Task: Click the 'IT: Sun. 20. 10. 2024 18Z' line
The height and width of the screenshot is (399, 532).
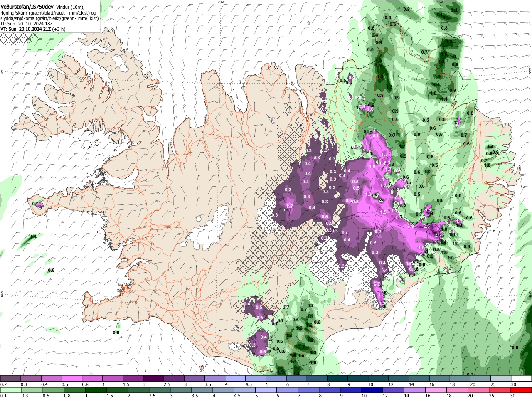Action: (x=27, y=24)
